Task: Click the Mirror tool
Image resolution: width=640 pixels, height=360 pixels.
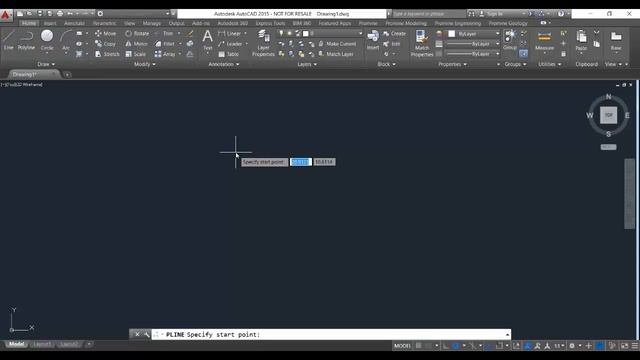Action: coord(137,44)
